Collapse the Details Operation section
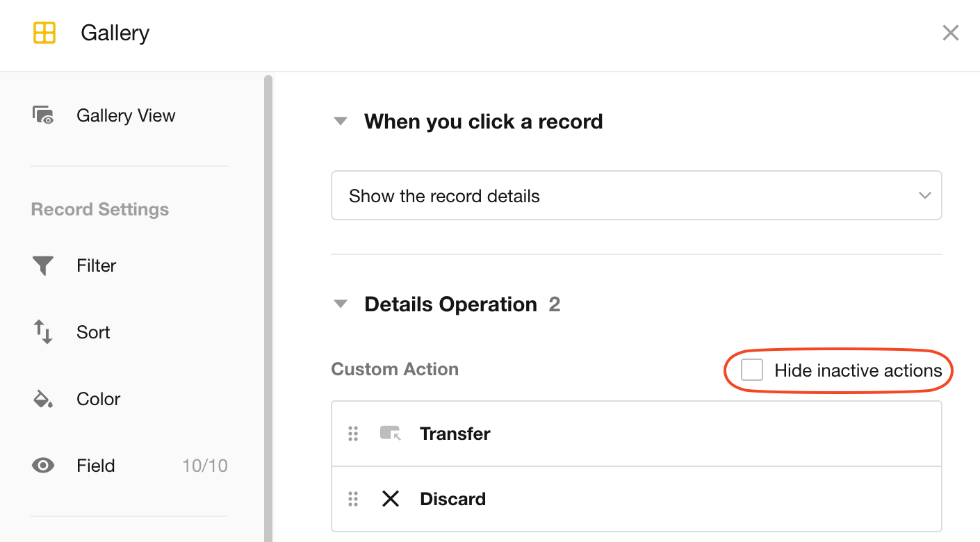 tap(341, 304)
